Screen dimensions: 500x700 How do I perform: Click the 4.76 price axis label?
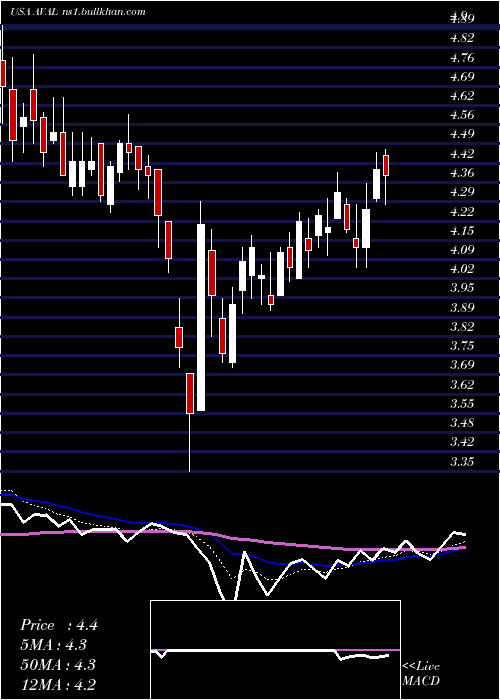462,58
